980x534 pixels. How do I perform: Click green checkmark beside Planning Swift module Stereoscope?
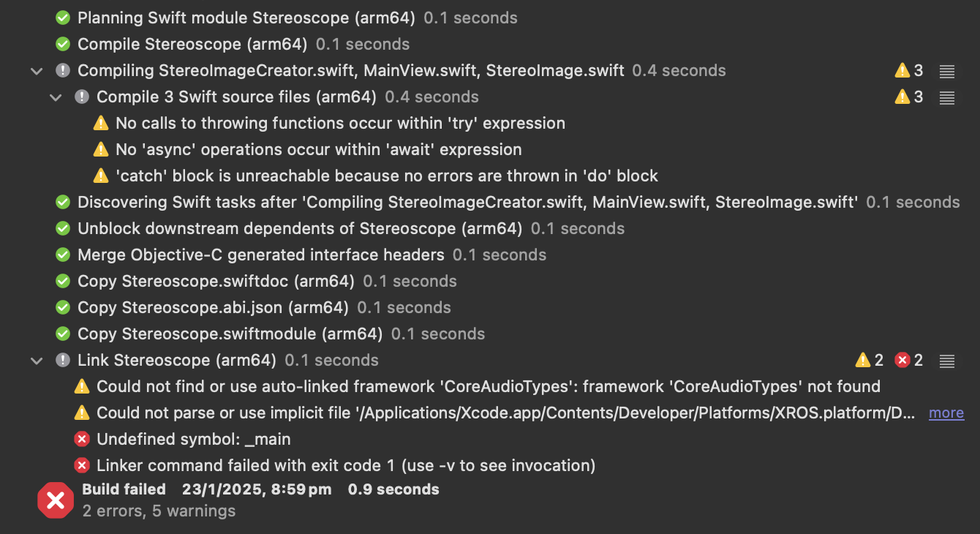click(63, 18)
